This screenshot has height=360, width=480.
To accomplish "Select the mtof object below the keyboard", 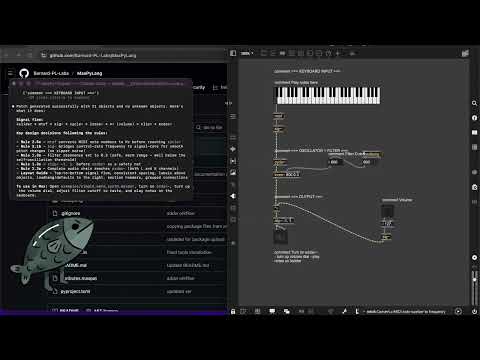I will pyautogui.click(x=278, y=116).
